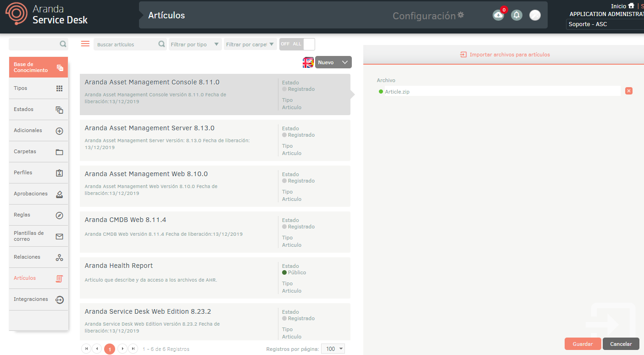This screenshot has width=644, height=355.
Task: Open Adicionales in the sidebar
Action: pyautogui.click(x=39, y=131)
